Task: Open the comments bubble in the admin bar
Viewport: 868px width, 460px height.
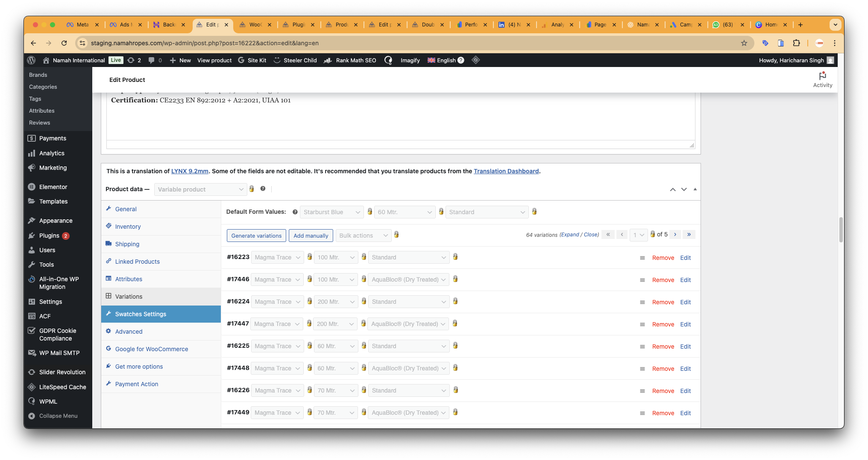Action: click(155, 60)
